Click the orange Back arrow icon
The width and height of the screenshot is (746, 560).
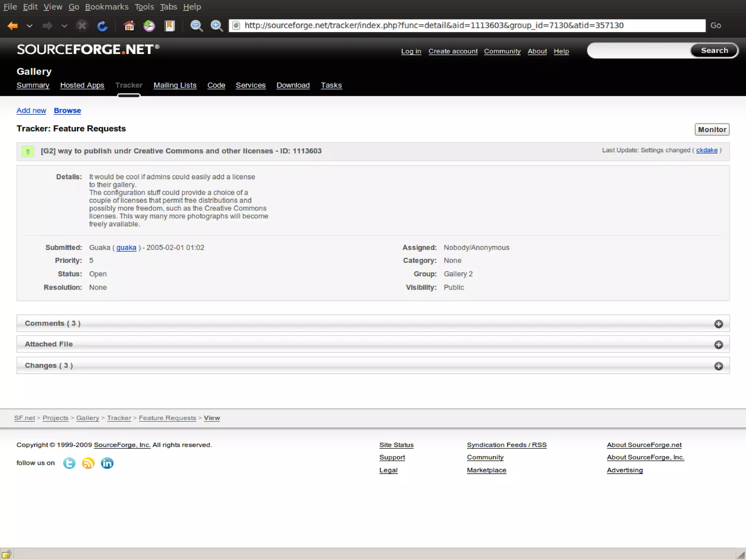click(x=13, y=26)
